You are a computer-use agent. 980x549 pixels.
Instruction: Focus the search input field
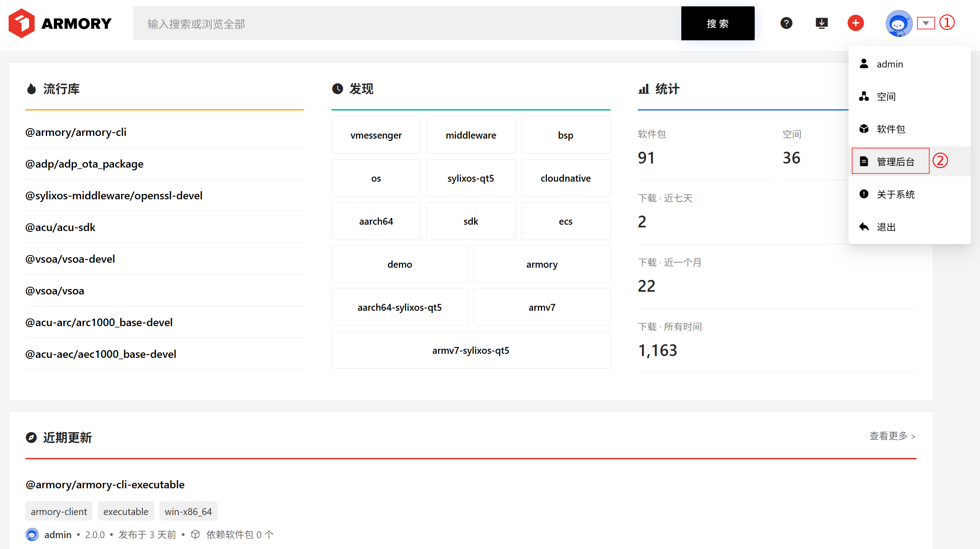tap(407, 24)
